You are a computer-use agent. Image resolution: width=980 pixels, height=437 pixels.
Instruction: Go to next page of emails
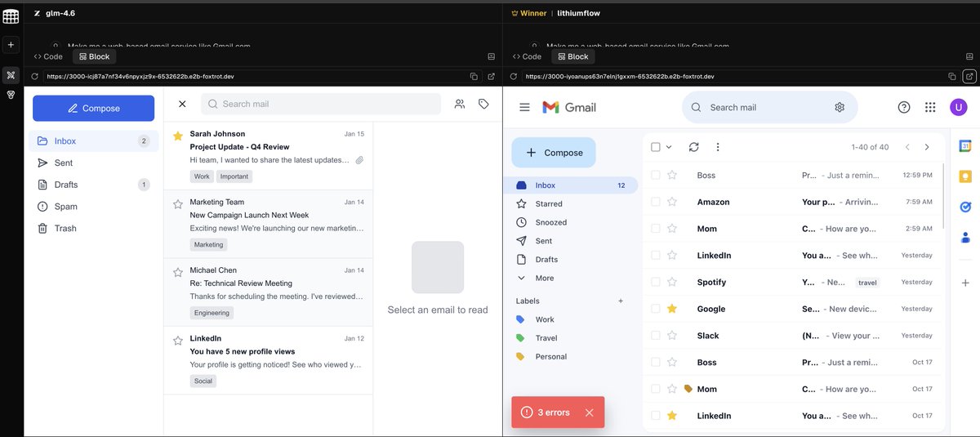click(x=927, y=147)
